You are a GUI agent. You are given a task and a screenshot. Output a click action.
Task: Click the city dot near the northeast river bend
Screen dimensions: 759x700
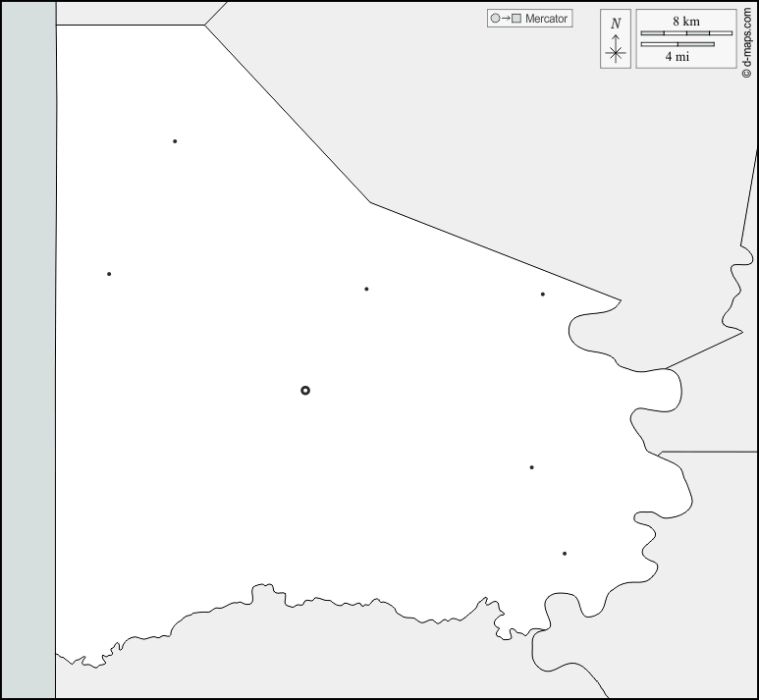pyautogui.click(x=542, y=295)
